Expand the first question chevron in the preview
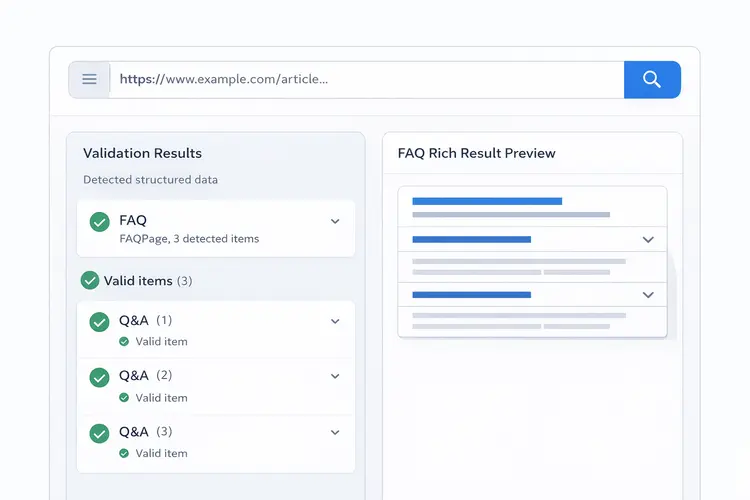 (x=648, y=239)
